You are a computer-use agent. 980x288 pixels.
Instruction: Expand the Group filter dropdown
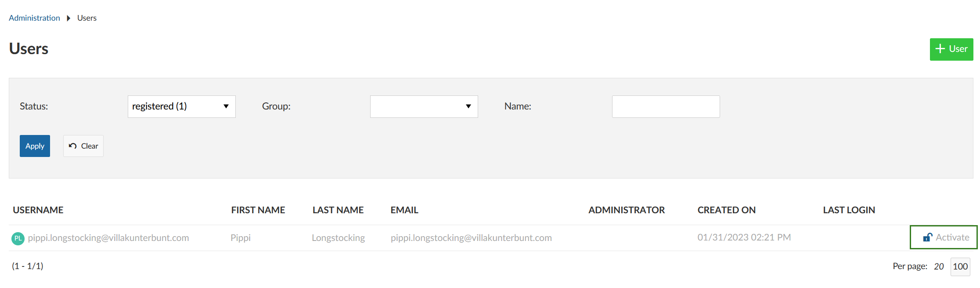tap(424, 106)
